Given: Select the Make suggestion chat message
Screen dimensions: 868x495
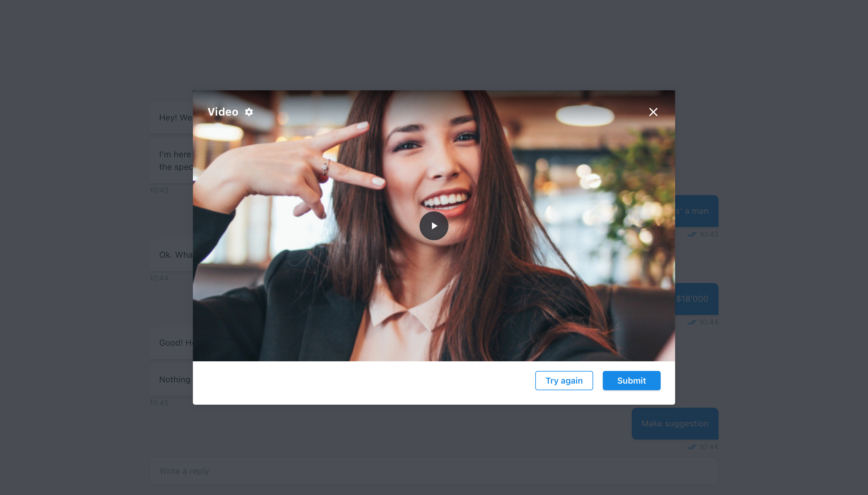Looking at the screenshot, I should (x=675, y=423).
